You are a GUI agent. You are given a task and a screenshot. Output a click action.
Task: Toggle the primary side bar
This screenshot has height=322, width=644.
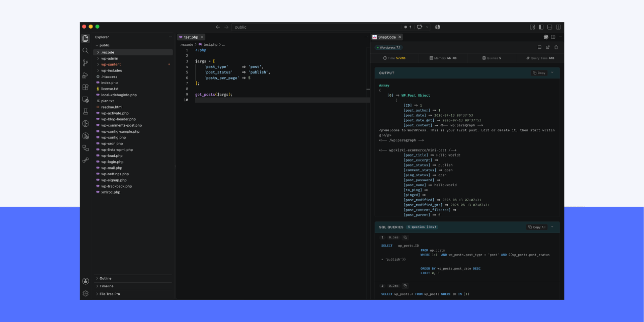click(x=541, y=27)
